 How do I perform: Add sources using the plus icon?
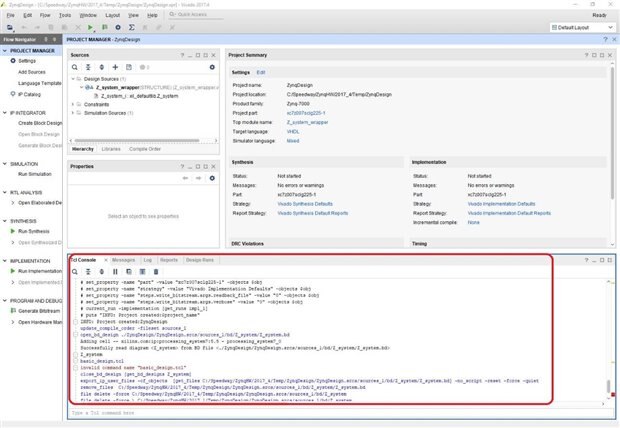[x=117, y=66]
